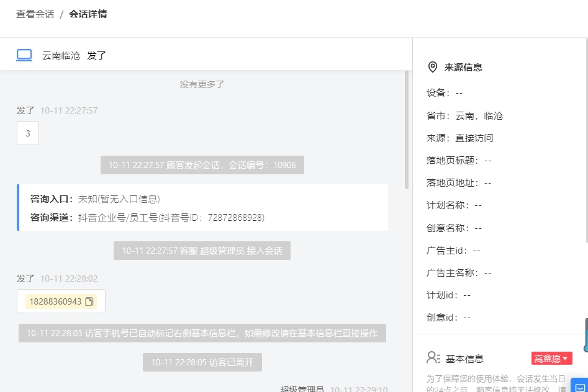Click the 计划名称 field row

click(x=454, y=205)
